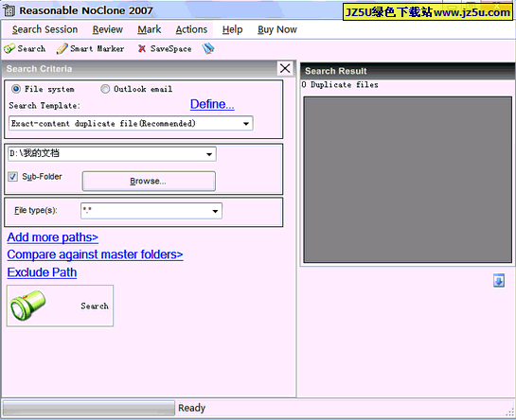
Task: Open the Review menu
Action: point(107,29)
